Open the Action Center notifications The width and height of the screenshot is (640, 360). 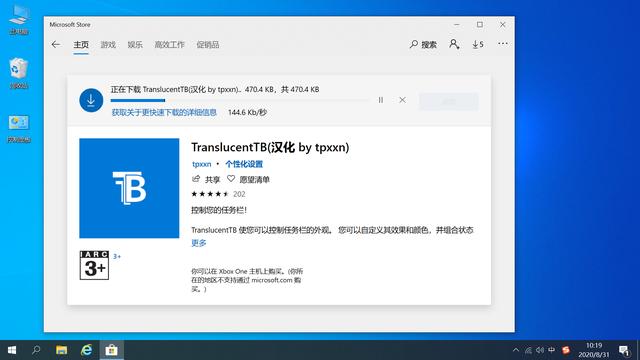pyautogui.click(x=624, y=350)
